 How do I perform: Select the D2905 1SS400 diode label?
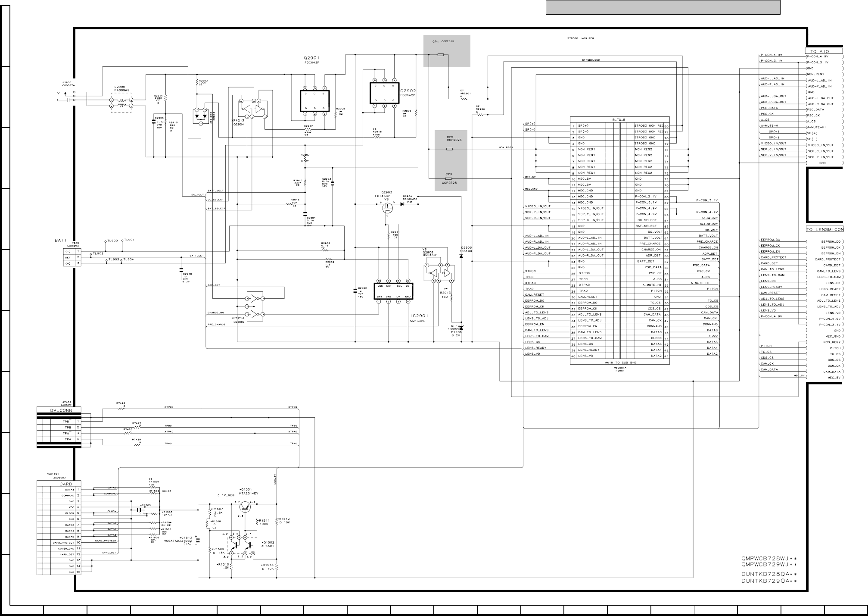coord(467,249)
